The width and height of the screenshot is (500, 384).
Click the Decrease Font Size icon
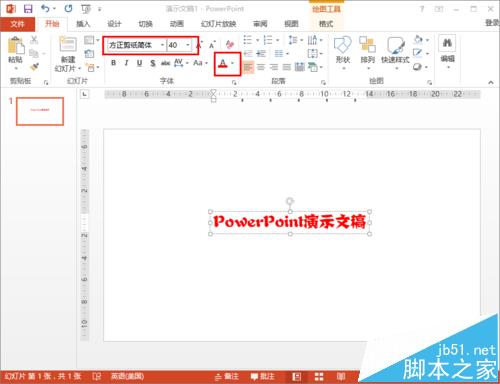pos(212,45)
